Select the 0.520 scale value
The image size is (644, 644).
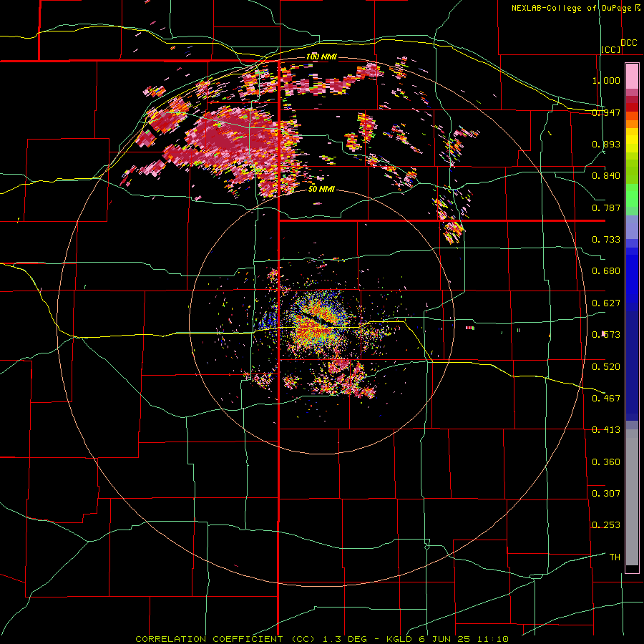pyautogui.click(x=606, y=366)
